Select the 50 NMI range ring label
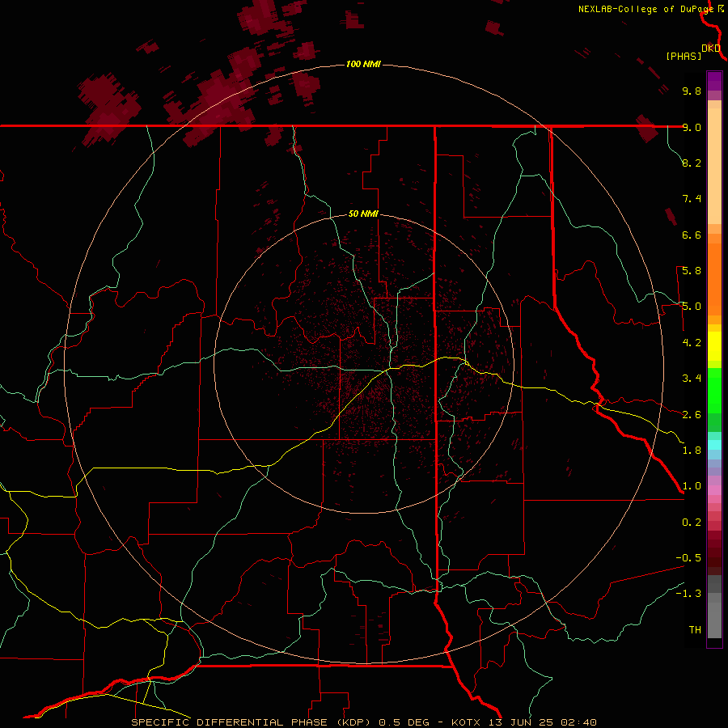Screen dimensions: 728x728 pos(363,214)
